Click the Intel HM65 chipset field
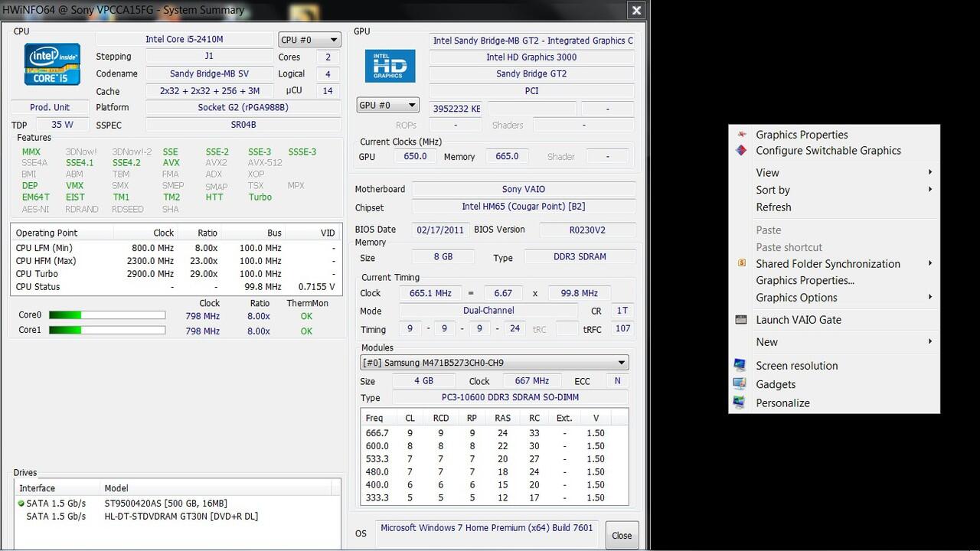 coord(524,207)
